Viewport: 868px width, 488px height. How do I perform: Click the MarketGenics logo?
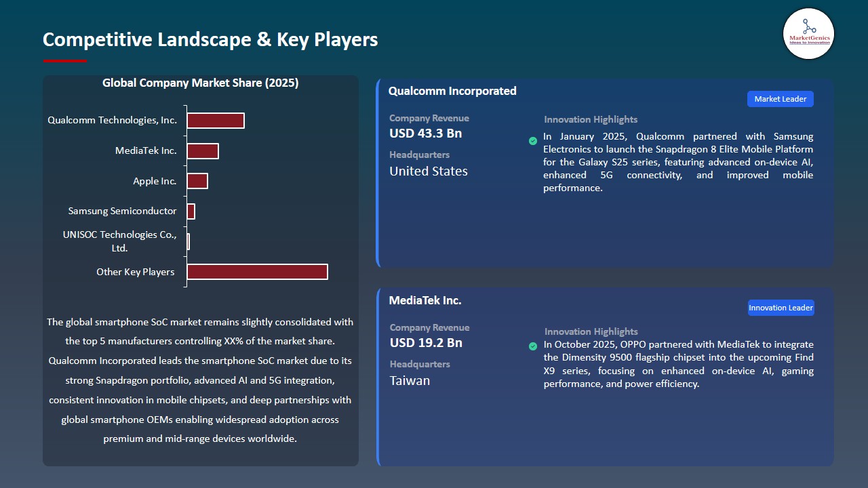(x=808, y=33)
